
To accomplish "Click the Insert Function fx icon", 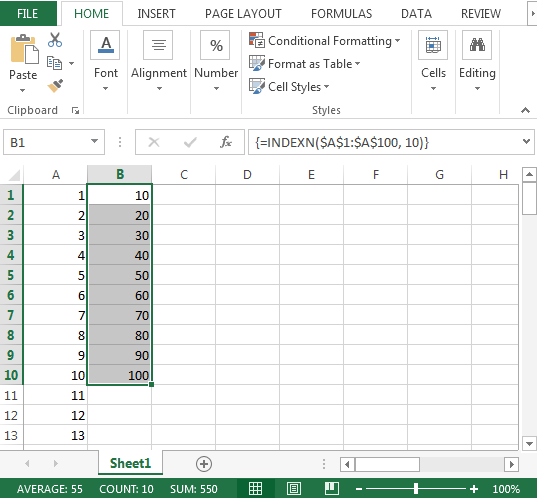I will point(226,142).
